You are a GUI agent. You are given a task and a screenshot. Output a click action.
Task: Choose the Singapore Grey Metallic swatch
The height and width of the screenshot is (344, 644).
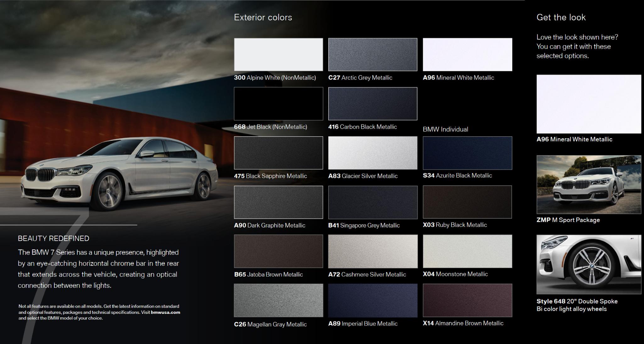pos(373,202)
